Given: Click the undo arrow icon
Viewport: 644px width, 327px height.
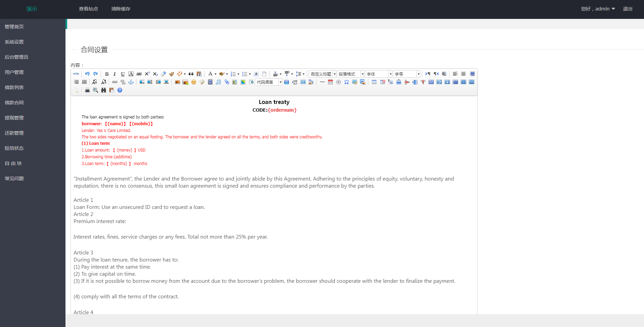Looking at the screenshot, I should pyautogui.click(x=87, y=74).
